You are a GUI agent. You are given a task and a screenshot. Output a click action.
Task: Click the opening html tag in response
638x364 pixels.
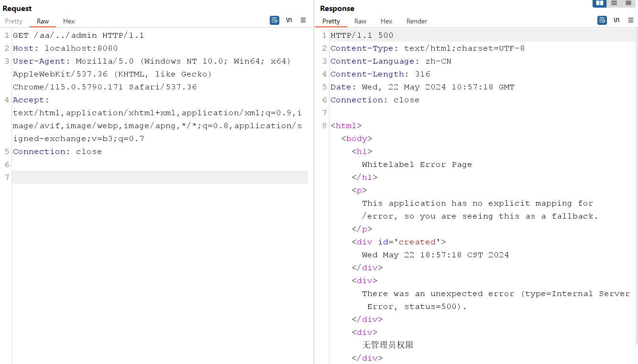pos(346,126)
